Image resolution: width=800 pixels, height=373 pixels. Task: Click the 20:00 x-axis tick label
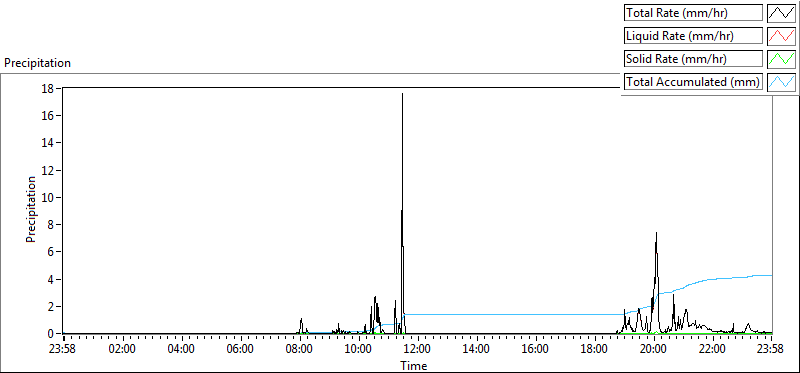coord(654,350)
